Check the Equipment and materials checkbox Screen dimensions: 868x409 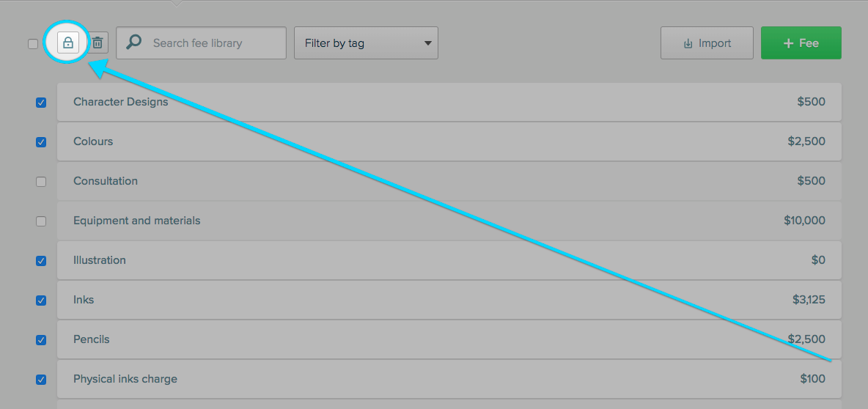click(41, 221)
